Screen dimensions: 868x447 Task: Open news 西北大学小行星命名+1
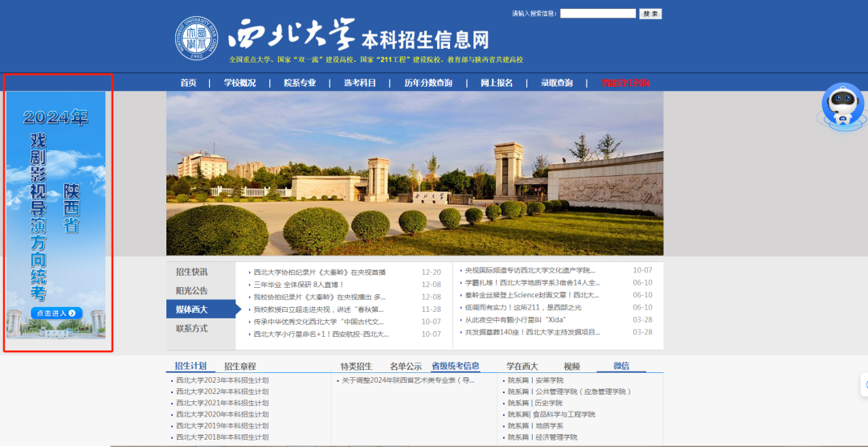321,334
